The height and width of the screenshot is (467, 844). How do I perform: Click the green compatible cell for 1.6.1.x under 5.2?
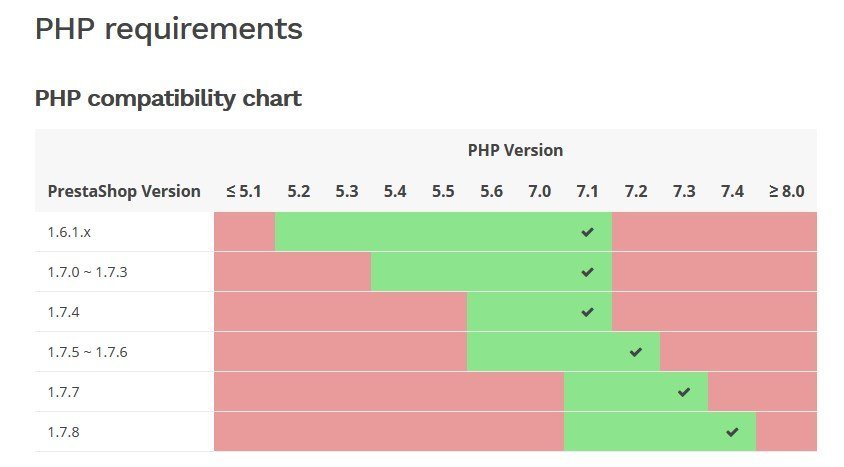point(299,232)
